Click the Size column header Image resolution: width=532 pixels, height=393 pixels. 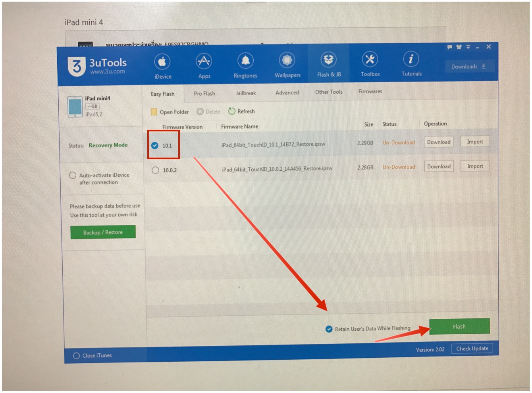click(x=369, y=124)
